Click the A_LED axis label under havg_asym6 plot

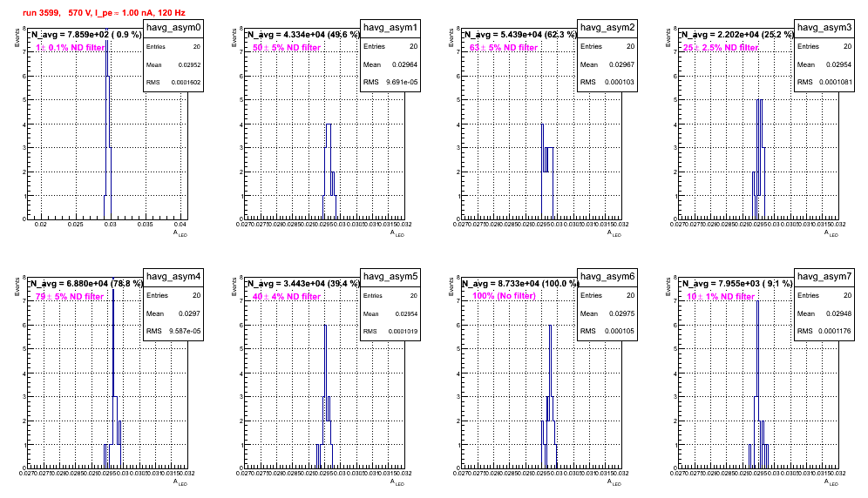[614, 482]
